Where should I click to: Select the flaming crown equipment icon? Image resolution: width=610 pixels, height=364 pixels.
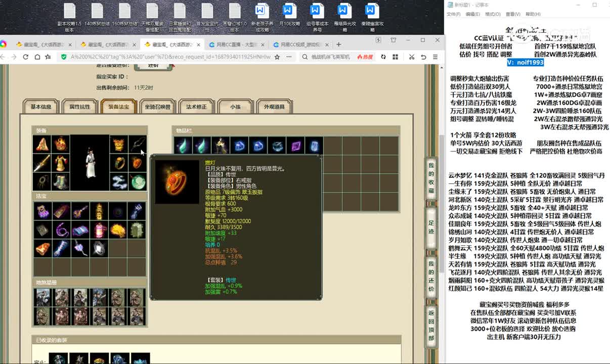(x=61, y=144)
